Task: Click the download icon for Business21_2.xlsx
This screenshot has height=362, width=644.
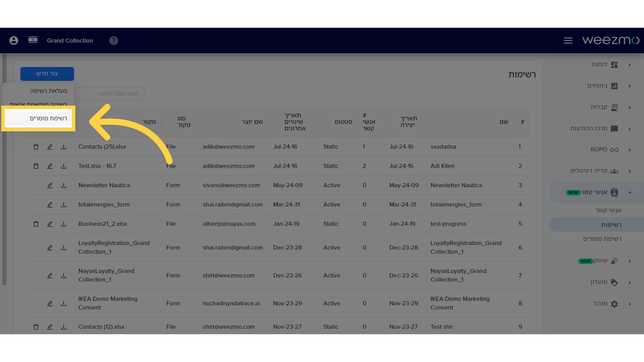Action: coord(64,224)
